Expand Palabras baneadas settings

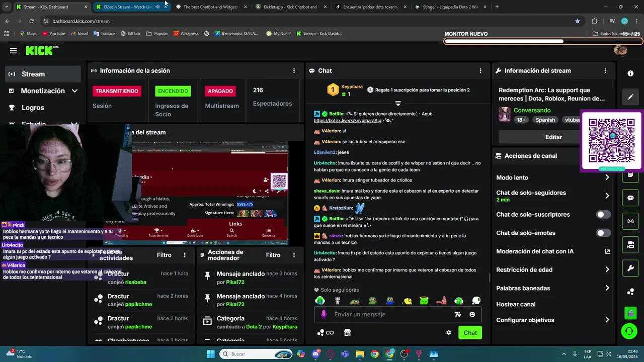pyautogui.click(x=607, y=288)
